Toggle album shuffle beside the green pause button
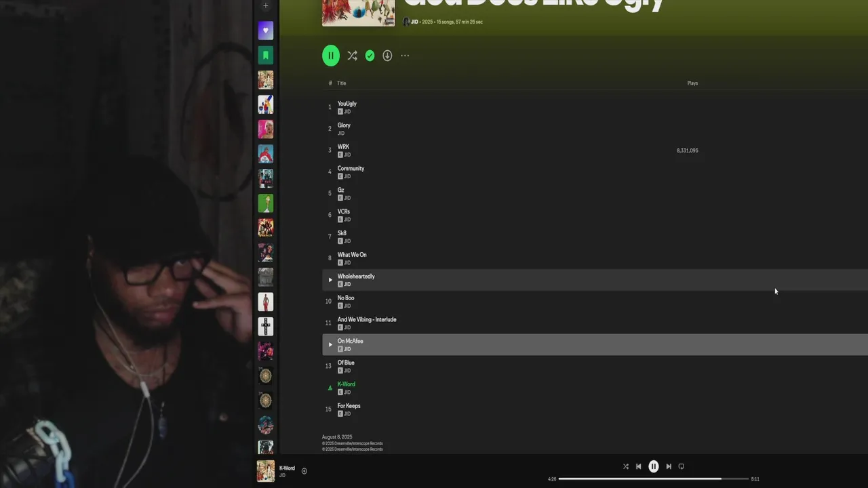 pyautogui.click(x=352, y=56)
